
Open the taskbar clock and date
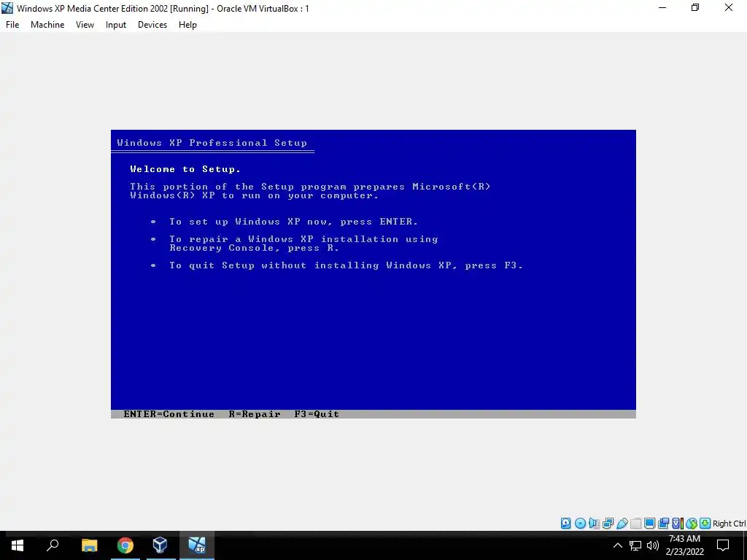[684, 545]
